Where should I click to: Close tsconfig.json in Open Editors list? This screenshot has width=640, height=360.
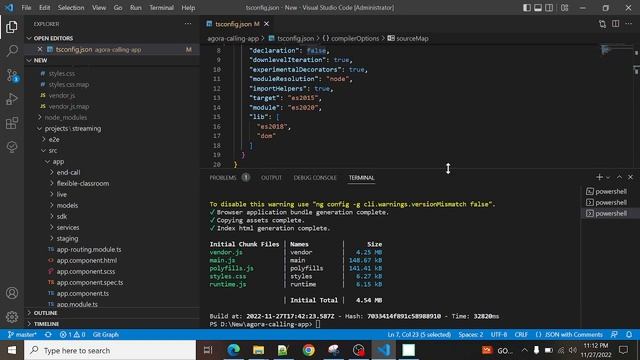(40, 49)
